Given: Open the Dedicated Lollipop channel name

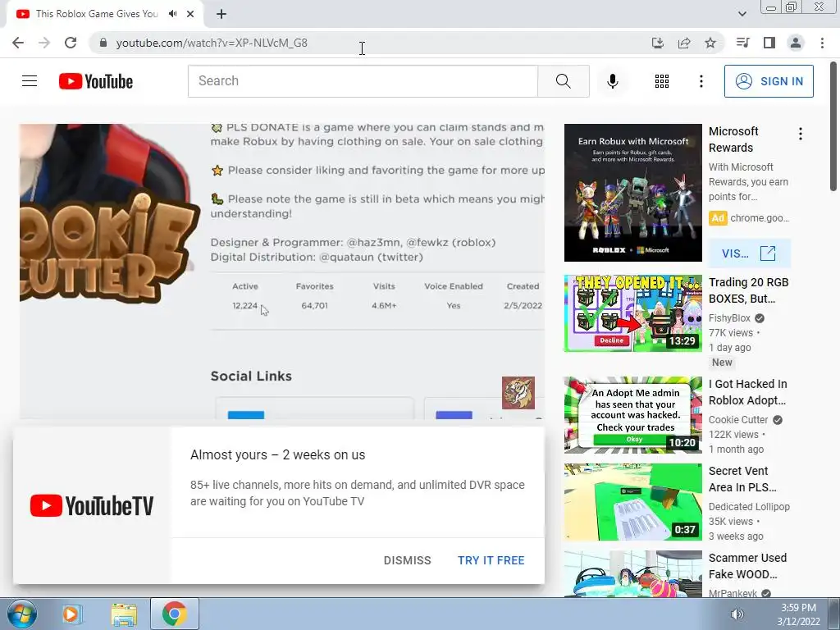Looking at the screenshot, I should pos(749,507).
